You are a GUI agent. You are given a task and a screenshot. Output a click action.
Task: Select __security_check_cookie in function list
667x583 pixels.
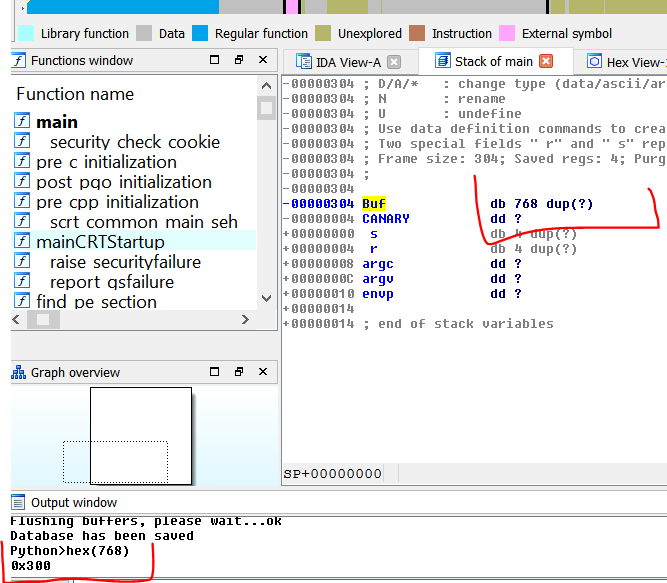(134, 142)
